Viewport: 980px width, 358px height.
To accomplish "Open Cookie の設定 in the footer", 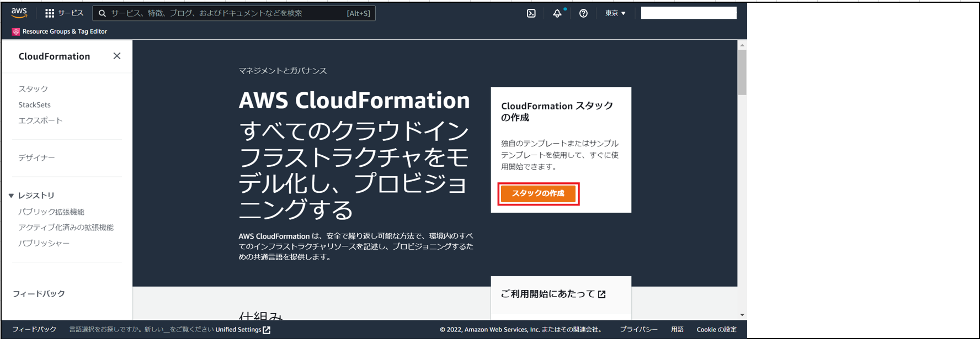I will [716, 330].
